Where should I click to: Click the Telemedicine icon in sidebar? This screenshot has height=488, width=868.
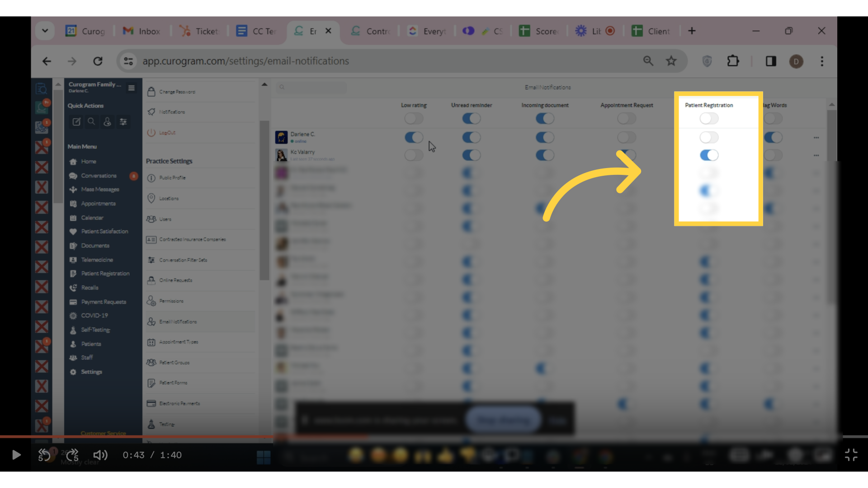(72, 259)
